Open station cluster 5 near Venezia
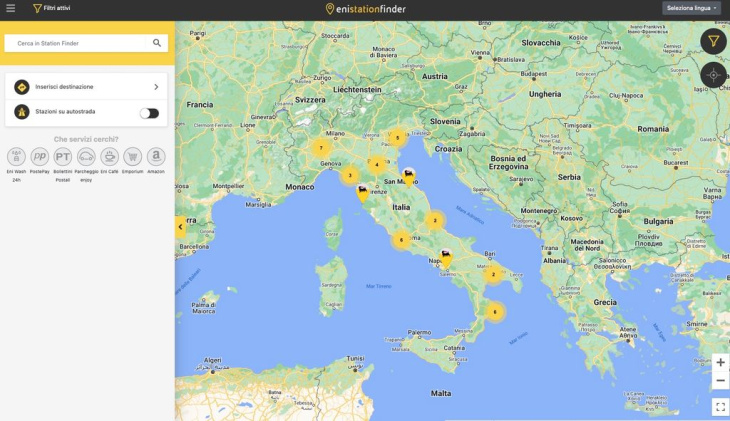730x421 pixels. [x=397, y=138]
